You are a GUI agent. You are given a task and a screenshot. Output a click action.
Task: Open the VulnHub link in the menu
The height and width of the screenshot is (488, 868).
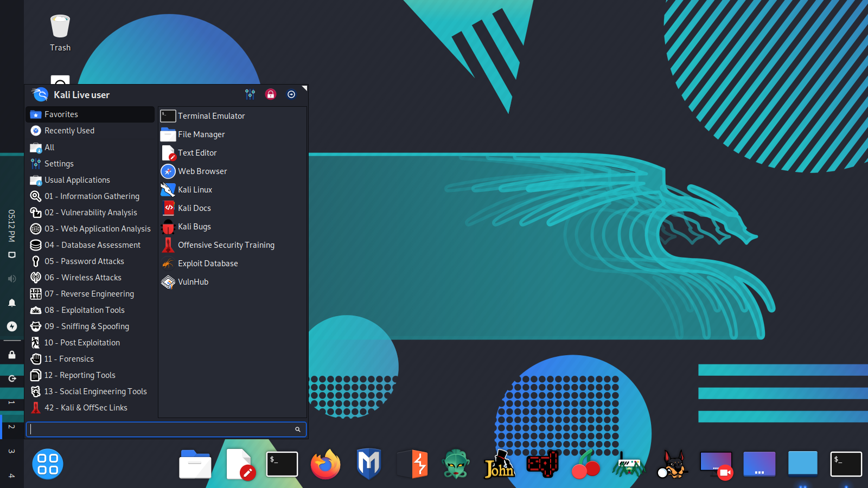193,281
